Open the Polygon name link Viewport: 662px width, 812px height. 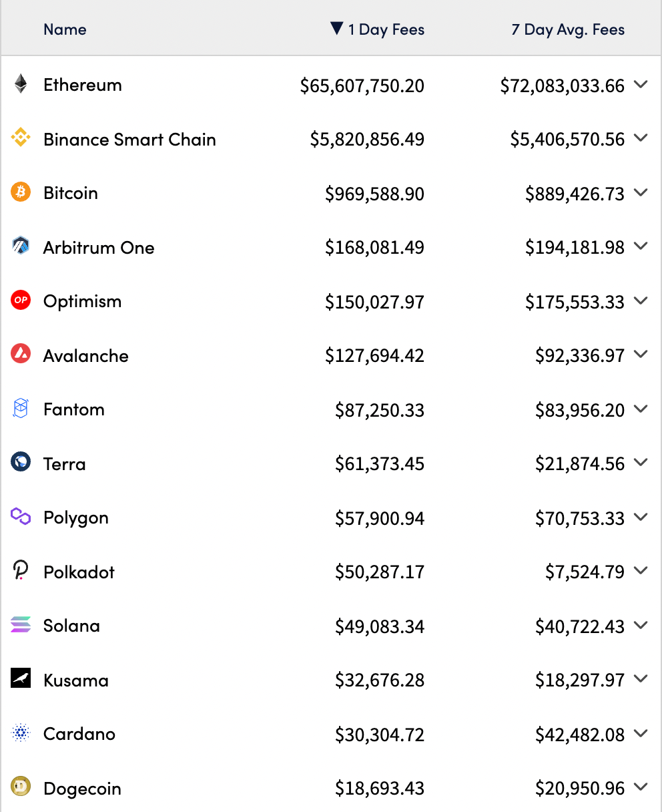click(76, 518)
